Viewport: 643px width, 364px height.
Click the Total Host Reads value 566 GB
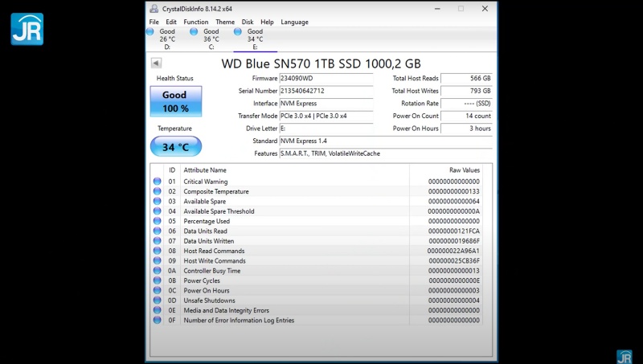tap(466, 78)
